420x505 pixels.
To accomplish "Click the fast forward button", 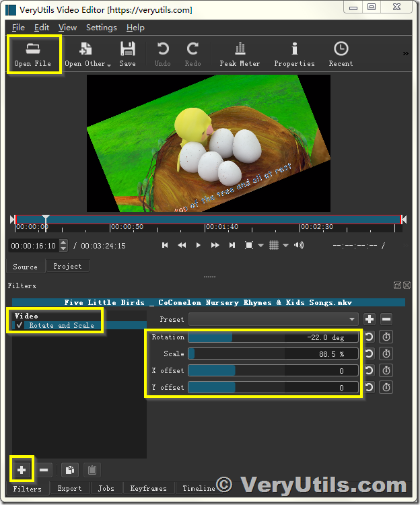I will pos(215,245).
